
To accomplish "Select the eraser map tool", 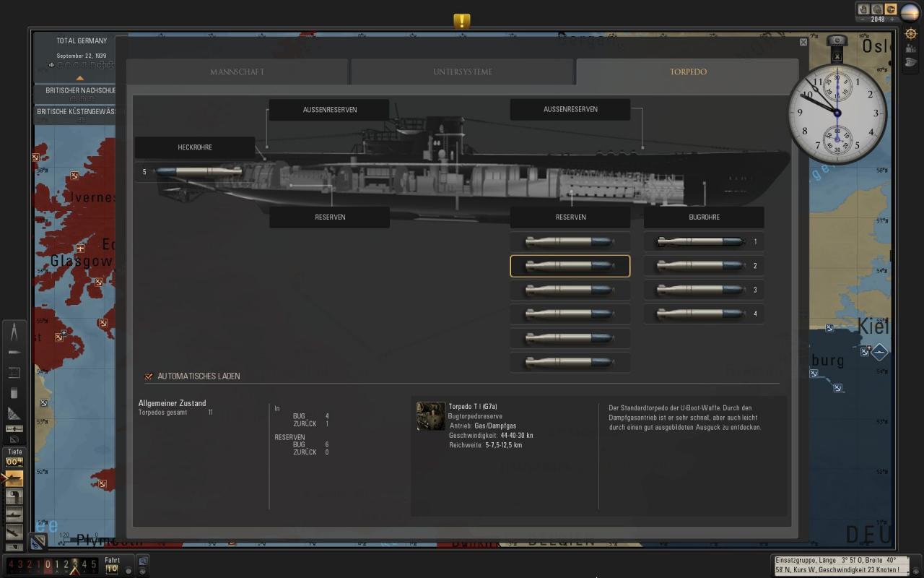I will click(14, 394).
